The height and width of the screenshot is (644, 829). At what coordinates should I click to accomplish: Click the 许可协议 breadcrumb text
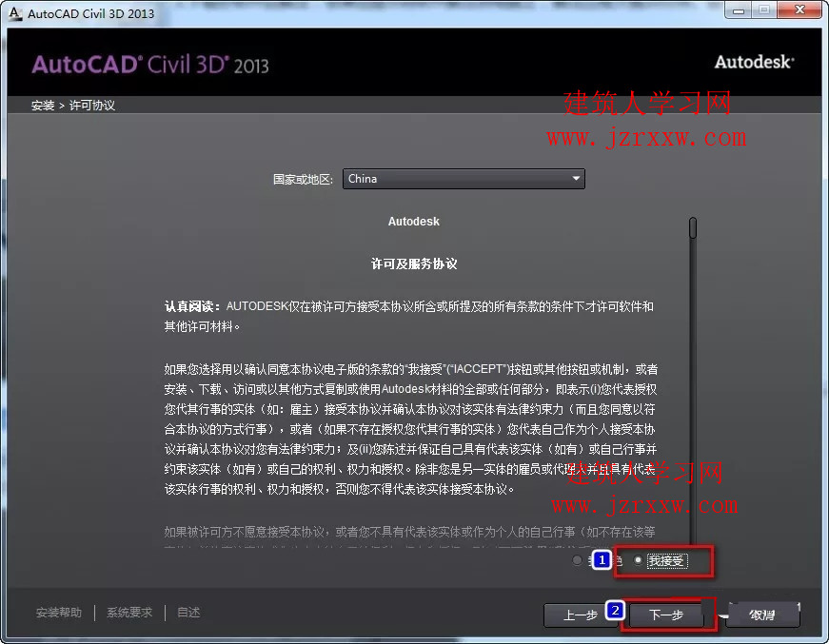pyautogui.click(x=92, y=106)
